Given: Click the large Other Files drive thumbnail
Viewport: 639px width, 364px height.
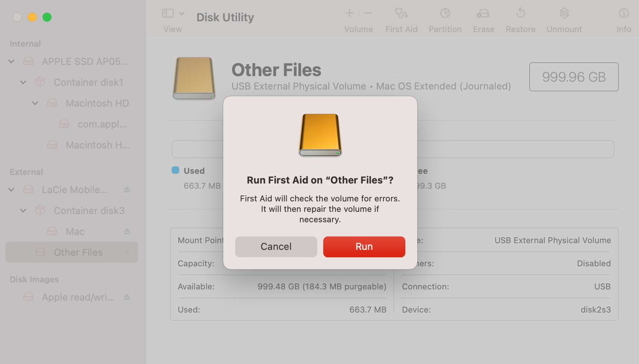Looking at the screenshot, I should click(x=194, y=78).
